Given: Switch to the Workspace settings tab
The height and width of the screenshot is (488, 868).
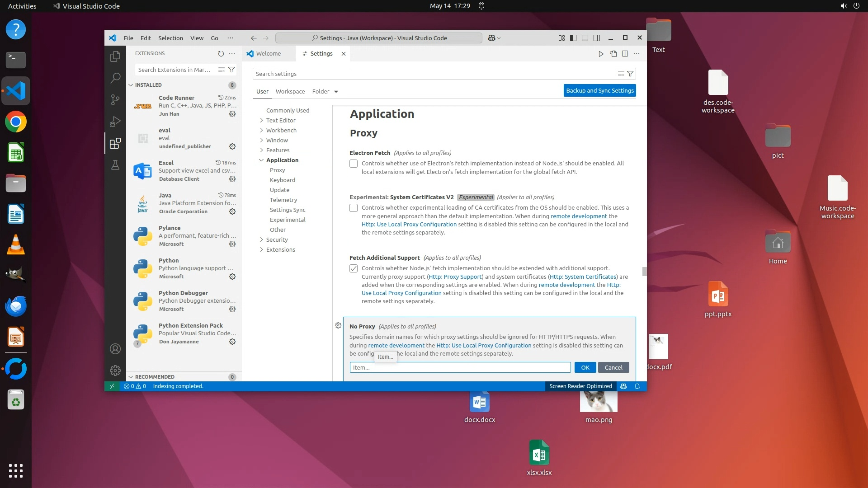Looking at the screenshot, I should pos(290,91).
